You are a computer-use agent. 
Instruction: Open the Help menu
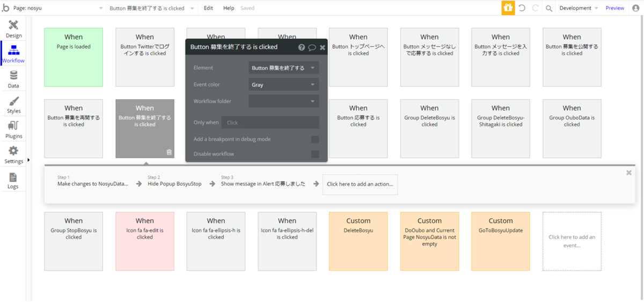tap(229, 8)
